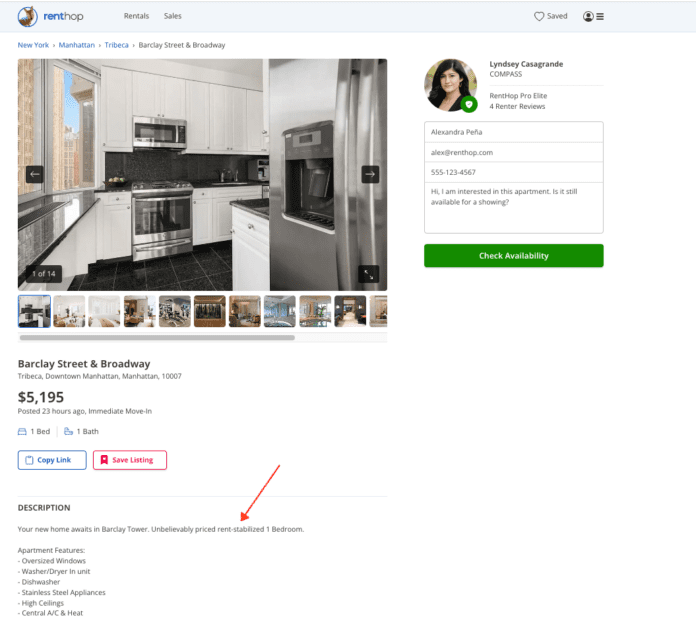
Task: Go to the New York breadcrumb
Action: coord(34,45)
